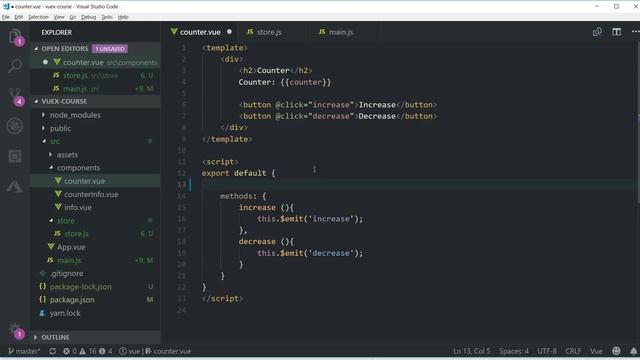Expand the node_modules folder
This screenshot has height=360, width=640.
(43, 115)
